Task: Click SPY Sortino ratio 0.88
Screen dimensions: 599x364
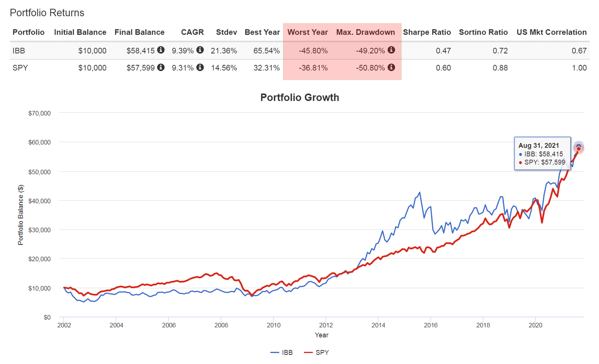Action: (500, 68)
